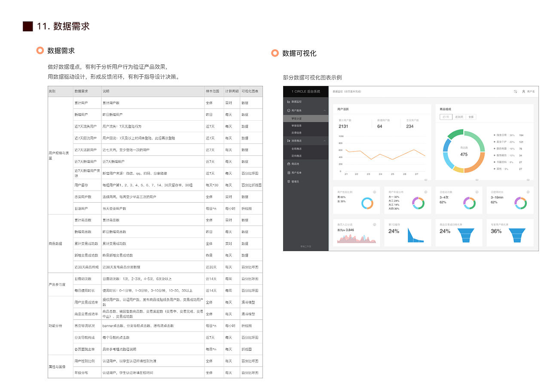
Task: Click the 管理员 sidebar icon
Action: pyautogui.click(x=288, y=182)
